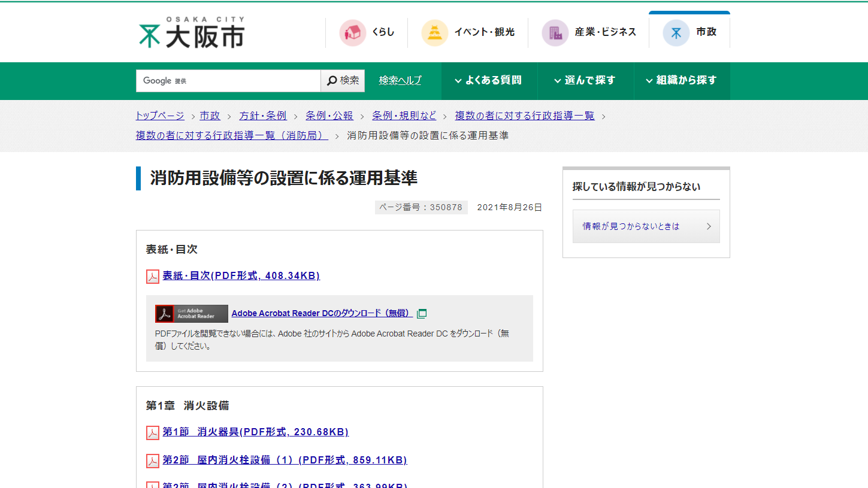Go to 複数の者に対する行政指導一覧（消防局） breadcrumb

(x=232, y=135)
